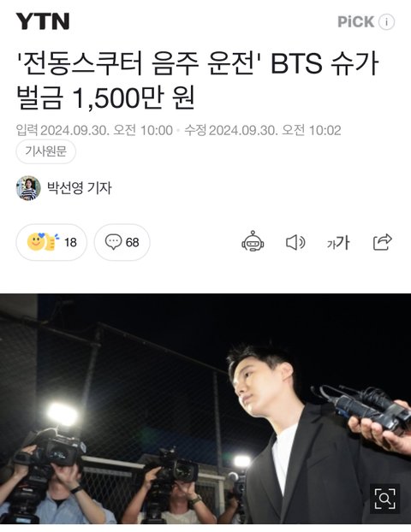The height and width of the screenshot is (532, 411).
Task: Tap the smiley thumbs-up reaction emoji
Action: (42, 242)
